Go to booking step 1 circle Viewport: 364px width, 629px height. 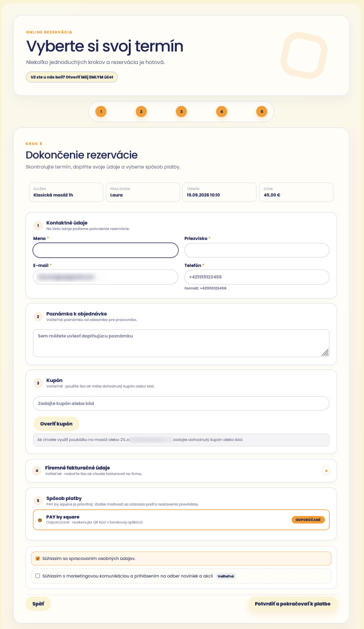tap(100, 111)
